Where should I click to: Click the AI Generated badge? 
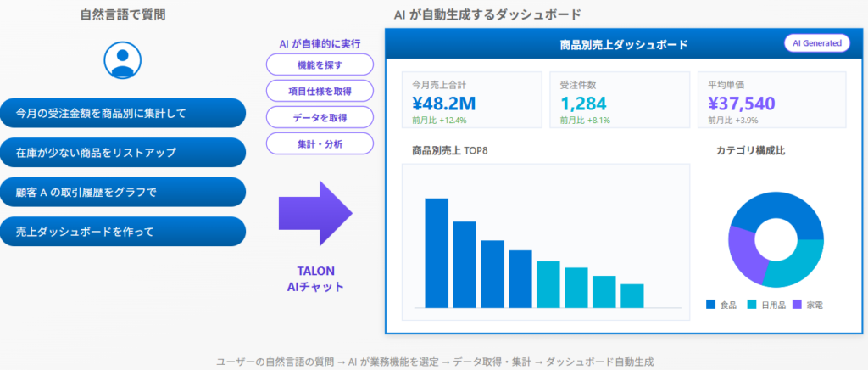pyautogui.click(x=816, y=44)
